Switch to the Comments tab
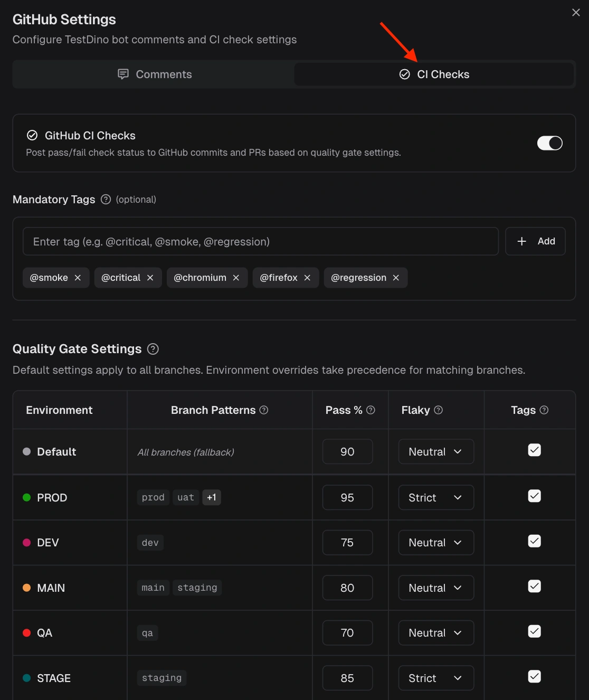This screenshot has height=700, width=589. [154, 74]
